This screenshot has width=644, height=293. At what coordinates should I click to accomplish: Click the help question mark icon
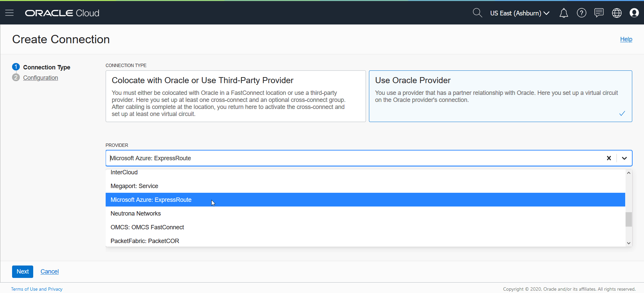pyautogui.click(x=581, y=13)
